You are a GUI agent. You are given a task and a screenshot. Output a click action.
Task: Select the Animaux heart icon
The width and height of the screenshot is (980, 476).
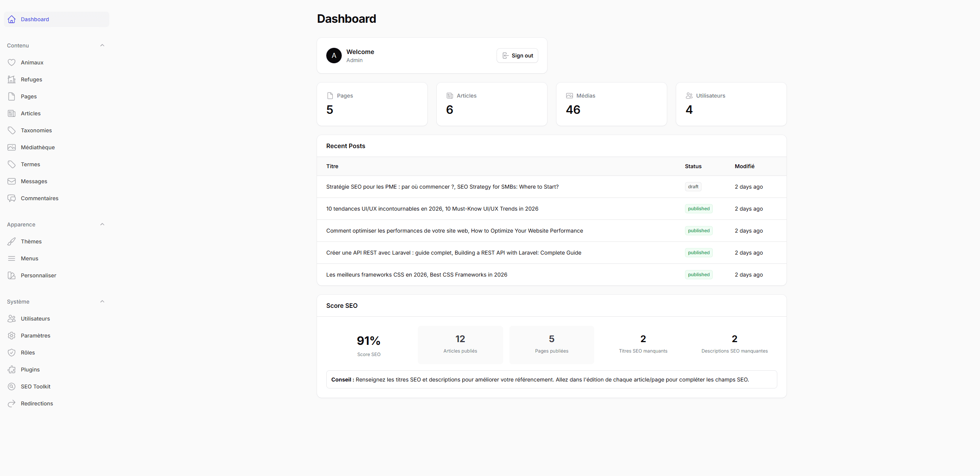point(12,62)
